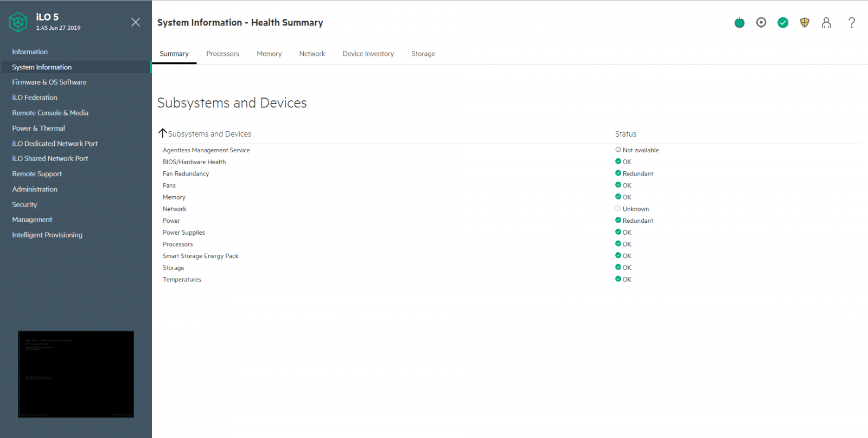
Task: Open the Security sidebar entry
Action: [24, 205]
